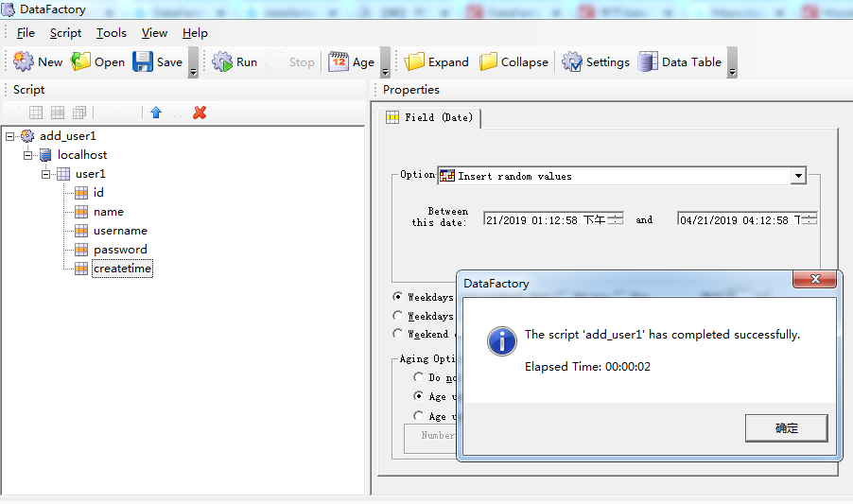Open the Data Table toolbar icon
The width and height of the screenshot is (853, 504).
click(648, 61)
